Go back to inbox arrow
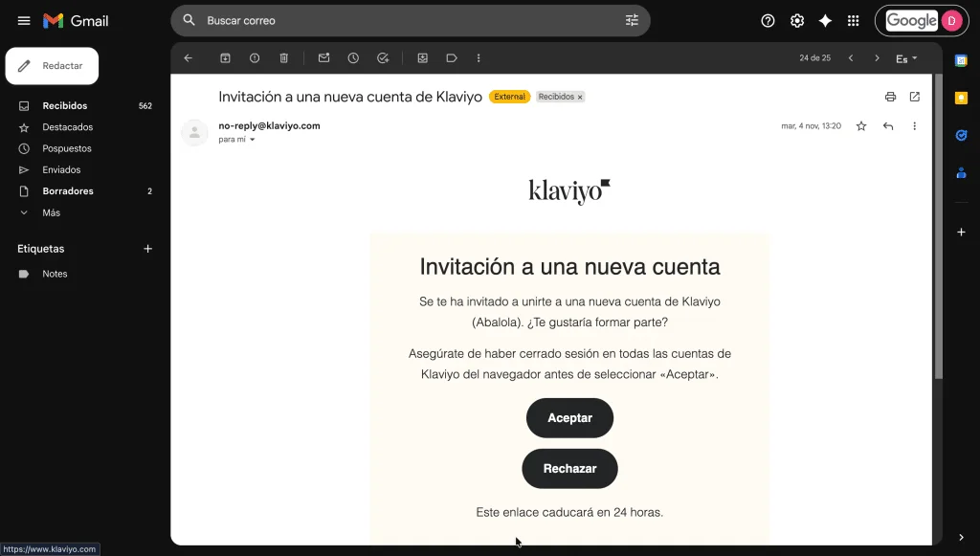The image size is (980, 556). (189, 58)
